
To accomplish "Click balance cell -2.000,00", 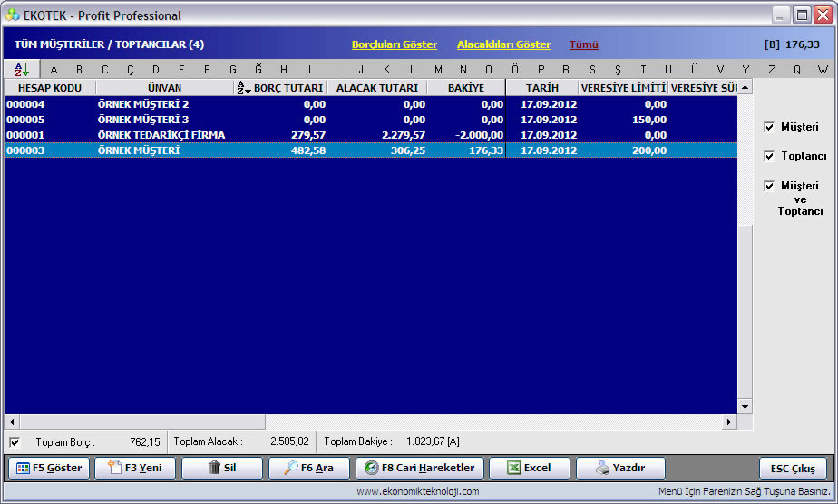I will click(x=480, y=135).
